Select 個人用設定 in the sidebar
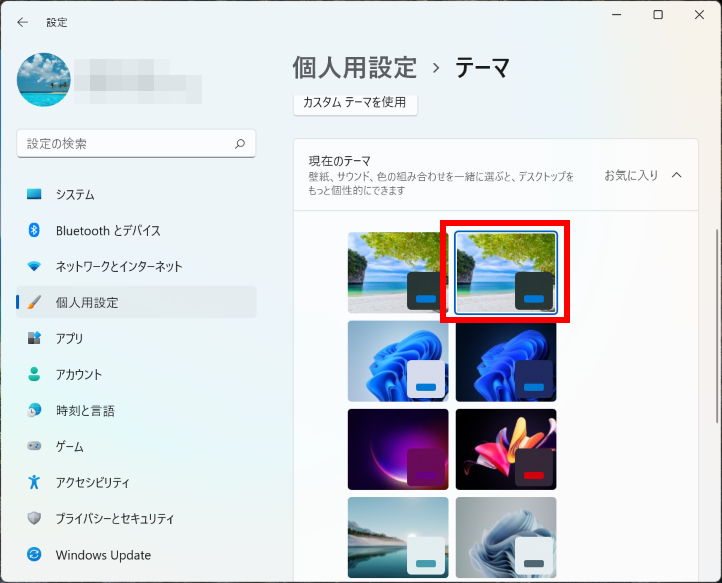Image resolution: width=722 pixels, height=583 pixels. tap(136, 302)
